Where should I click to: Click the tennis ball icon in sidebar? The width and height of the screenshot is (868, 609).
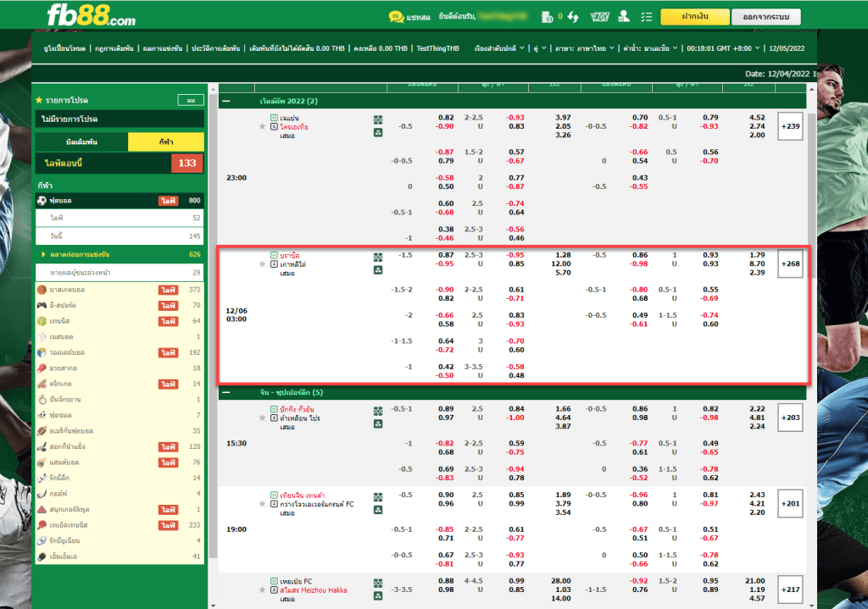(x=42, y=321)
